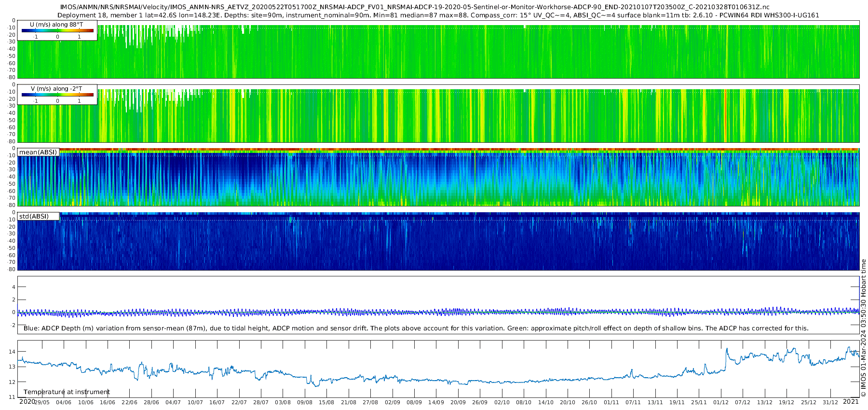Click the blue ADCP depth caption text

416,328
